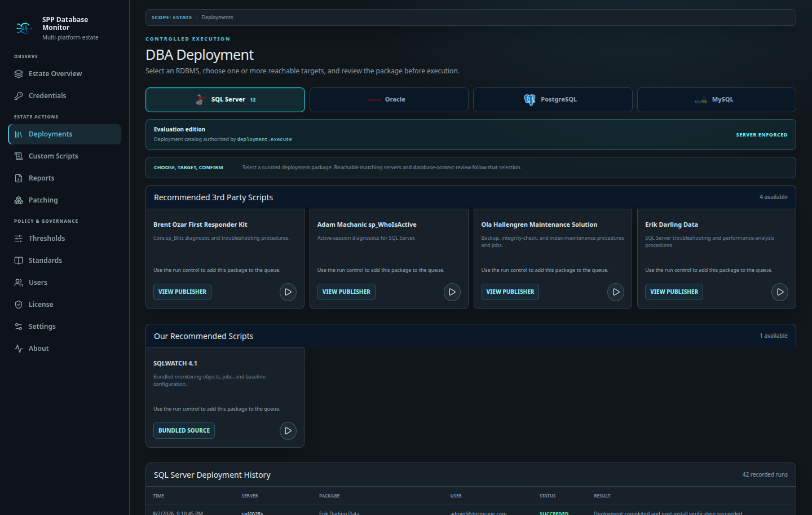
Task: Select Deployments sidebar icon
Action: coord(19,134)
